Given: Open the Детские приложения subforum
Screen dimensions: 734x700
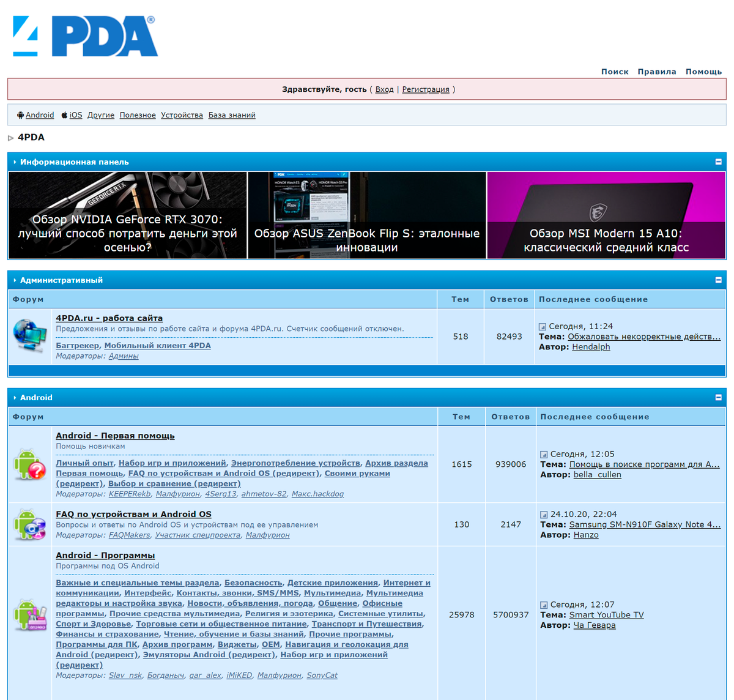Looking at the screenshot, I should pyautogui.click(x=333, y=583).
